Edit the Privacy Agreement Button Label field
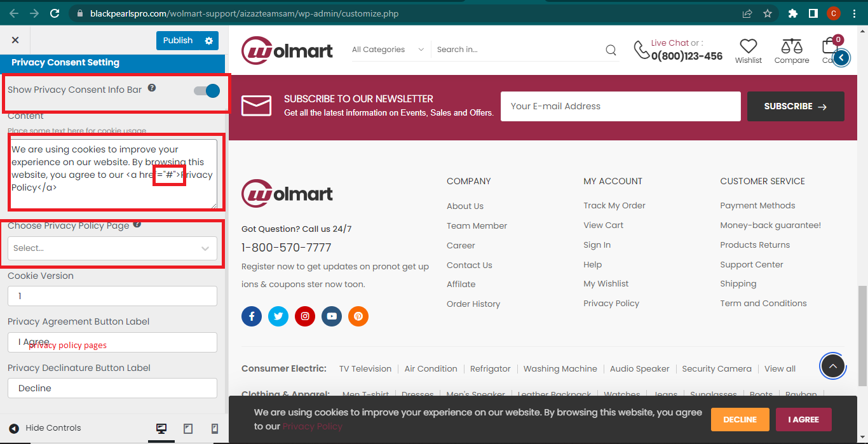 [112, 342]
